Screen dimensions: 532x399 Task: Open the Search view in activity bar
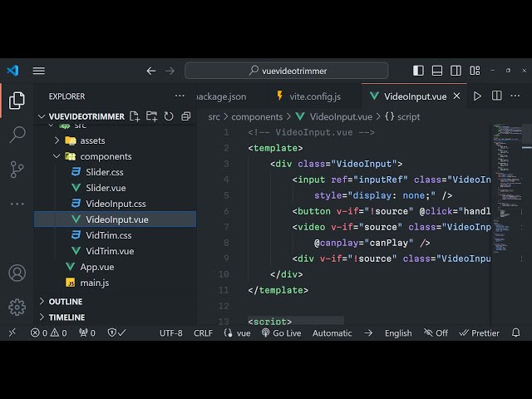(x=17, y=135)
